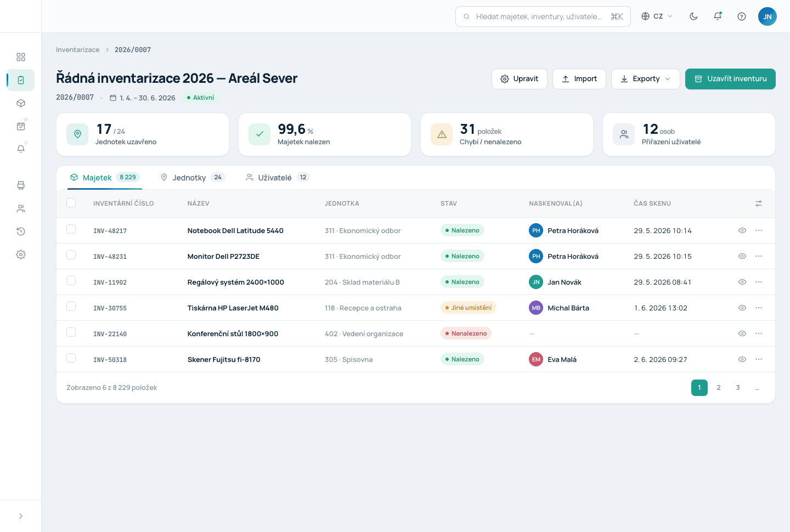
Task: Open more actions for INV-22140 row
Action: (759, 333)
